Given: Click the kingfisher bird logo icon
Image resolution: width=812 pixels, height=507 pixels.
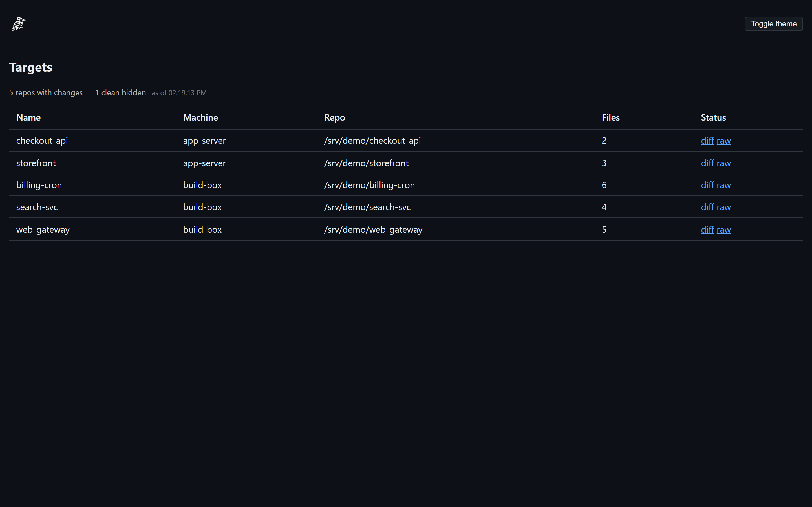Looking at the screenshot, I should (19, 24).
